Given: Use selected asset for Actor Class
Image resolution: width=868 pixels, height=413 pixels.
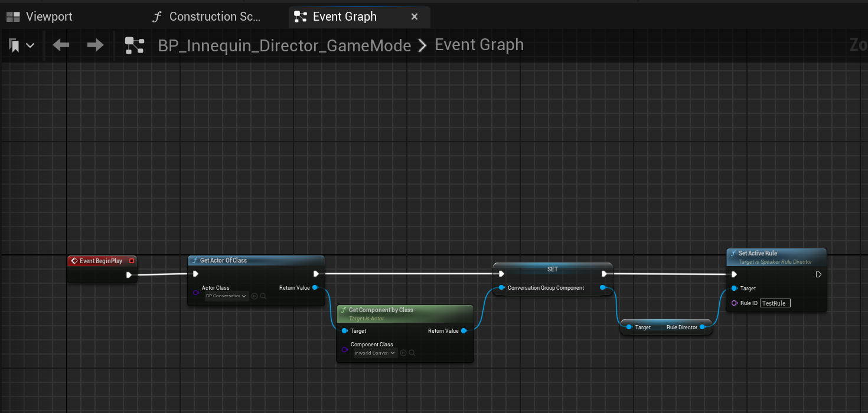Looking at the screenshot, I should (254, 296).
